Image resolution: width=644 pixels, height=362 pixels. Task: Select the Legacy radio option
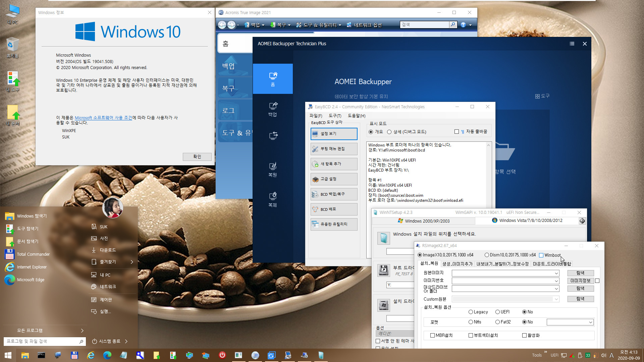pyautogui.click(x=478, y=312)
